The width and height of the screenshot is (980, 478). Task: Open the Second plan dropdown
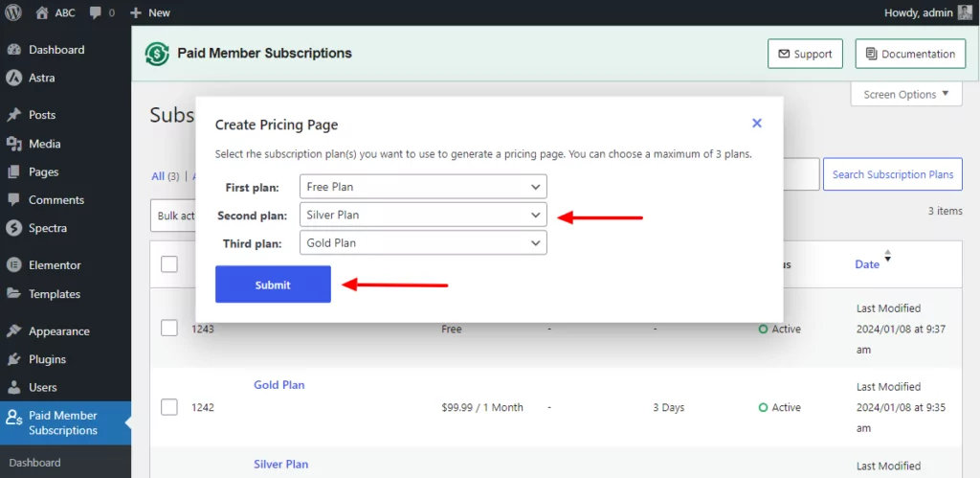423,215
